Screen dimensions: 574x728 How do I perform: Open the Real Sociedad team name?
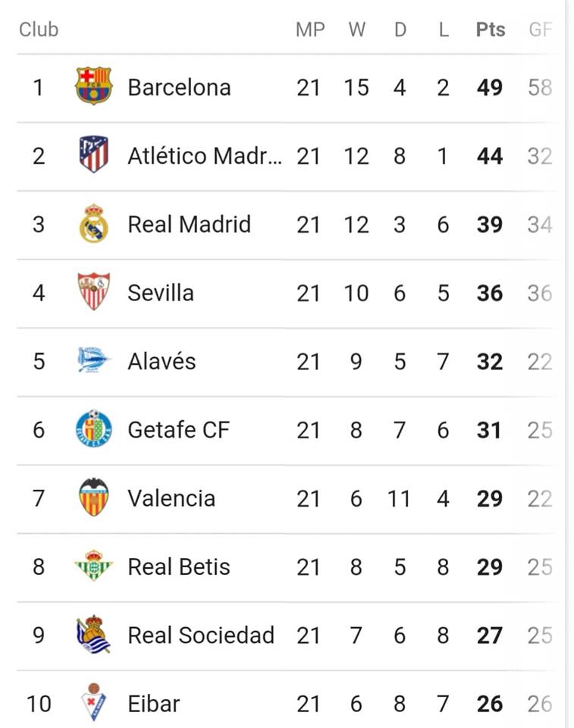point(201,635)
